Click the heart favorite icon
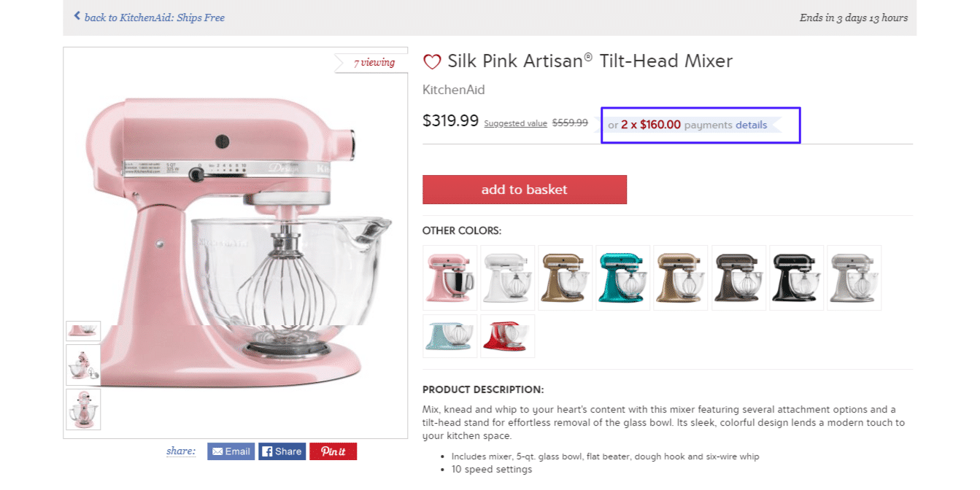Image resolution: width=980 pixels, height=490 pixels. tap(432, 62)
